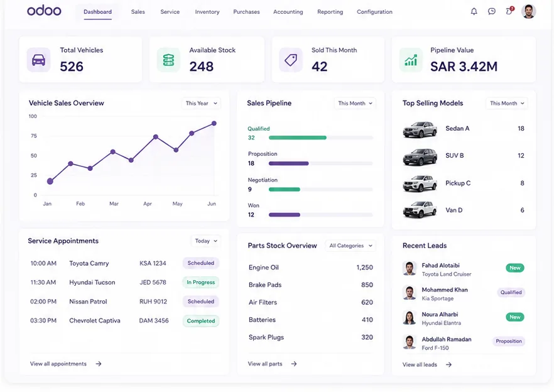Select Fahad Alotaibi's avatar
The width and height of the screenshot is (554, 392).
pyautogui.click(x=410, y=269)
